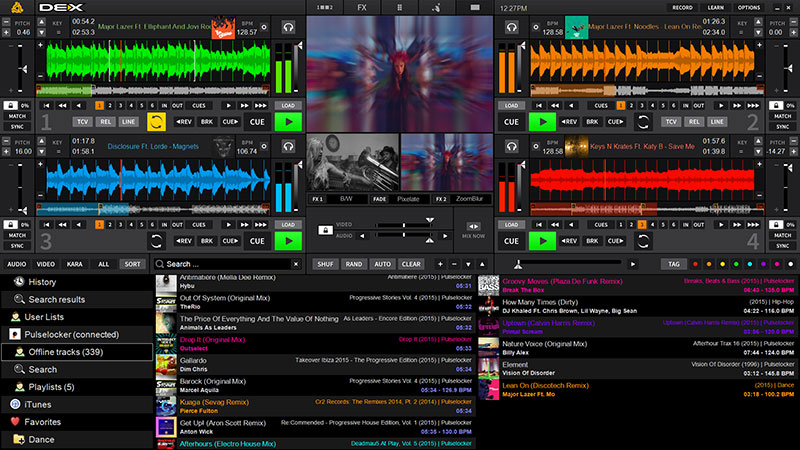Open the History list in sidebar
This screenshot has height=450, width=800.
[x=42, y=282]
